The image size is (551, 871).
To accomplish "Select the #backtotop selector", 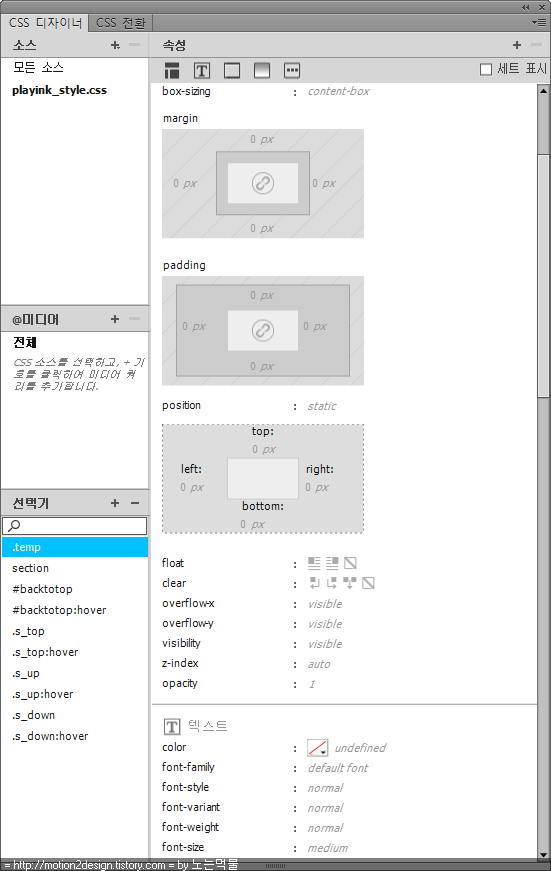I will click(75, 589).
